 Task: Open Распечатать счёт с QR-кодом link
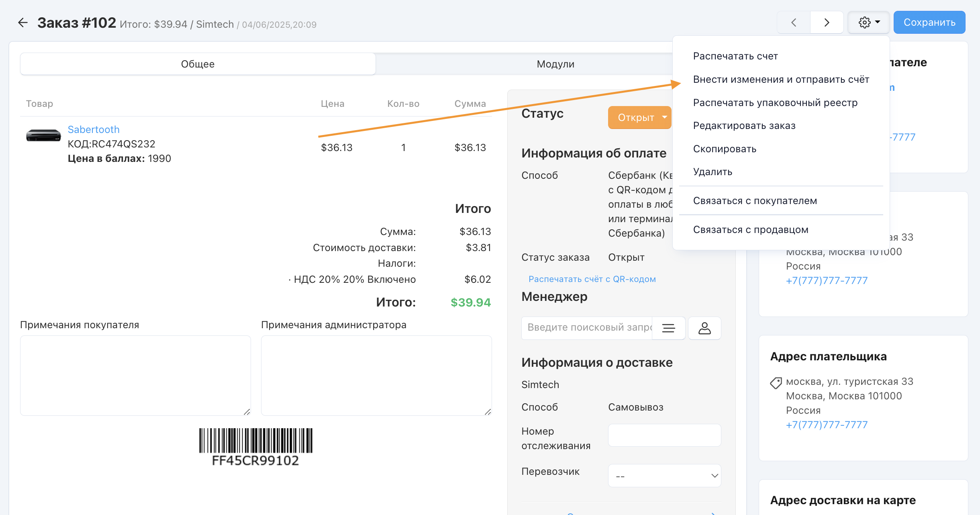pos(592,279)
